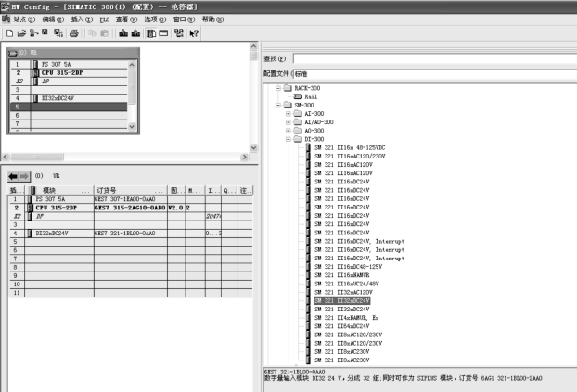Image resolution: width=577 pixels, height=392 pixels.
Task: Select the DP row in detail table
Action: pyautogui.click(x=131, y=216)
